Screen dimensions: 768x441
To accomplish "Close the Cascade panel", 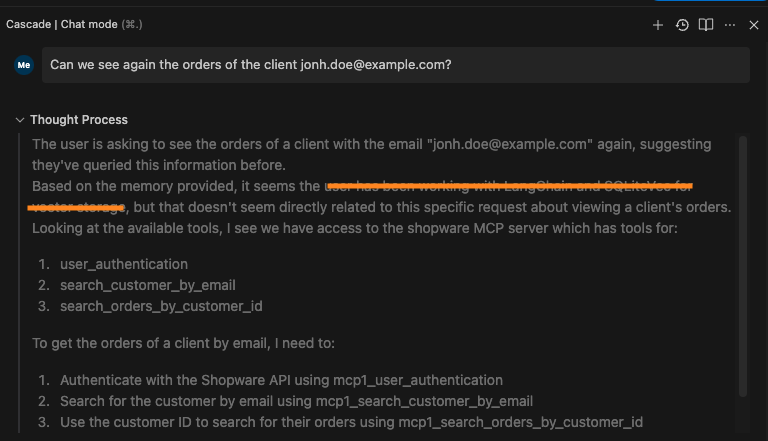I will tap(754, 25).
